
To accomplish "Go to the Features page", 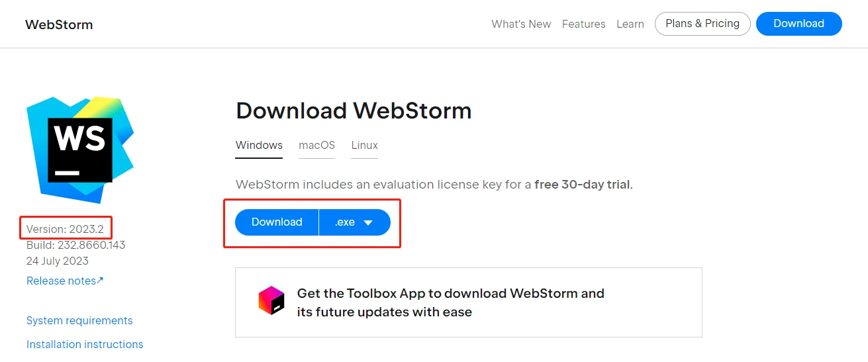I will pyautogui.click(x=583, y=24).
